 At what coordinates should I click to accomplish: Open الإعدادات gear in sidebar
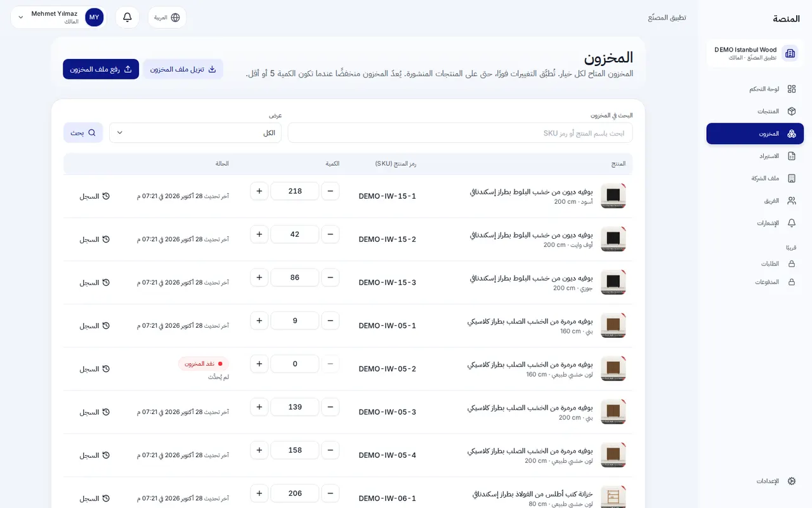[x=791, y=481]
